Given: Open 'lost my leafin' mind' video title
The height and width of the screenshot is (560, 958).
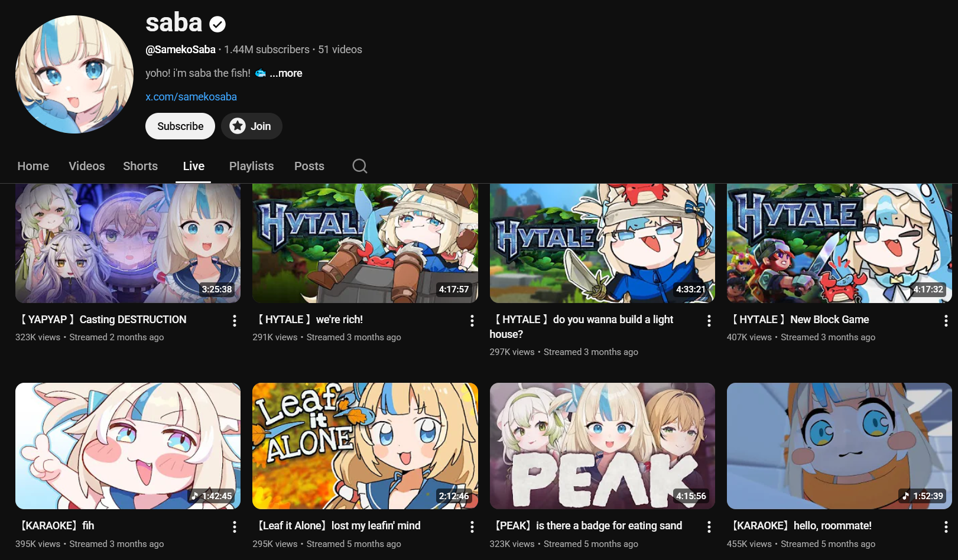Looking at the screenshot, I should (x=339, y=526).
